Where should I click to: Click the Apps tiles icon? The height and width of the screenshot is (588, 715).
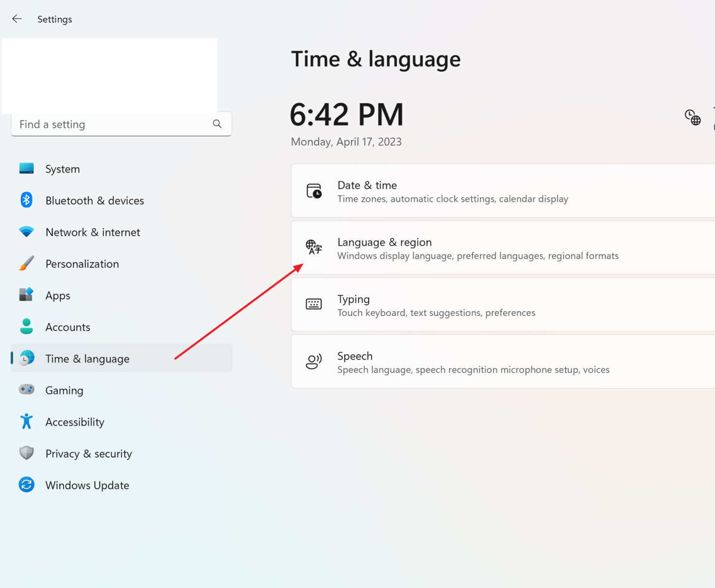point(27,294)
